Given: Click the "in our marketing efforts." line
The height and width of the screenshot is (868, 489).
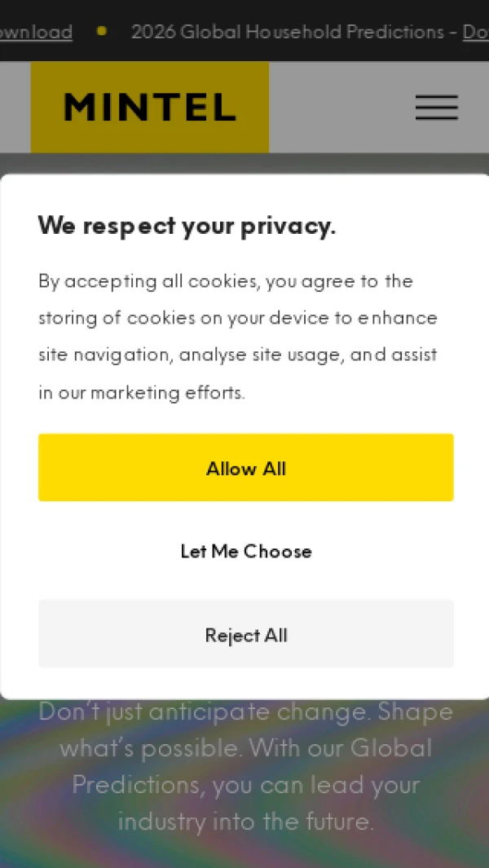Looking at the screenshot, I should point(141,393).
